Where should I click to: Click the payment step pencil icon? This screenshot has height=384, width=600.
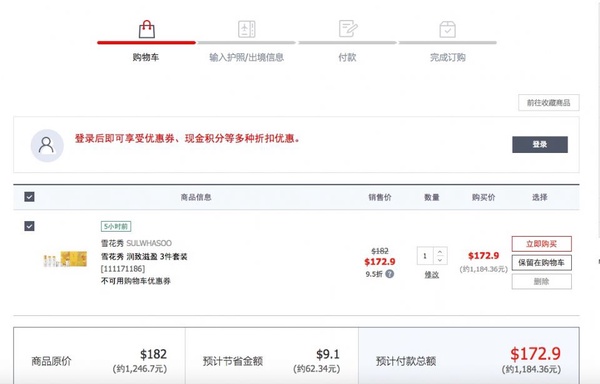click(x=348, y=29)
